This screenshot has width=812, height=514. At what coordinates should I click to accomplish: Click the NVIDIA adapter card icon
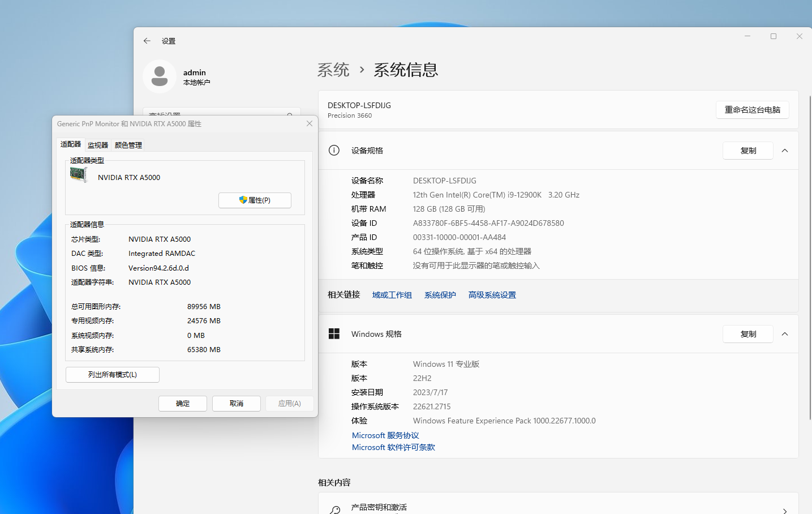point(79,174)
